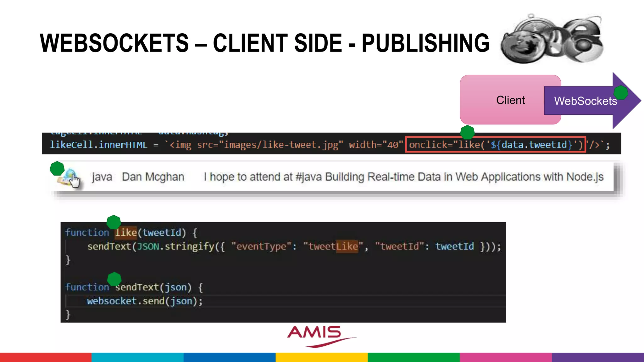This screenshot has width=644, height=362.
Task: Click the 'width="40"' attribute
Action: pos(376,145)
